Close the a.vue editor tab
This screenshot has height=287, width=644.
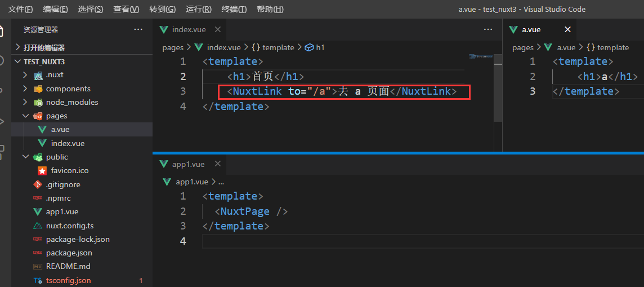pyautogui.click(x=567, y=29)
